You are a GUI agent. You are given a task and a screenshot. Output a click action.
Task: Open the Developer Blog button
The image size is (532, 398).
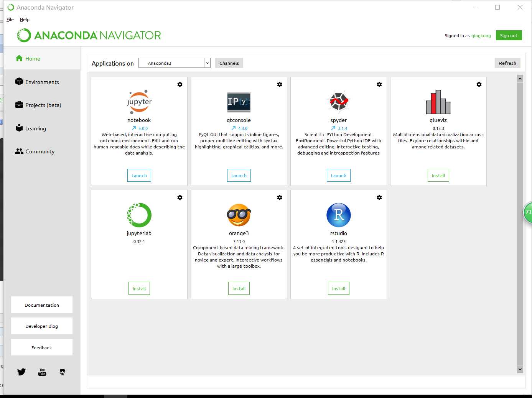pyautogui.click(x=42, y=326)
